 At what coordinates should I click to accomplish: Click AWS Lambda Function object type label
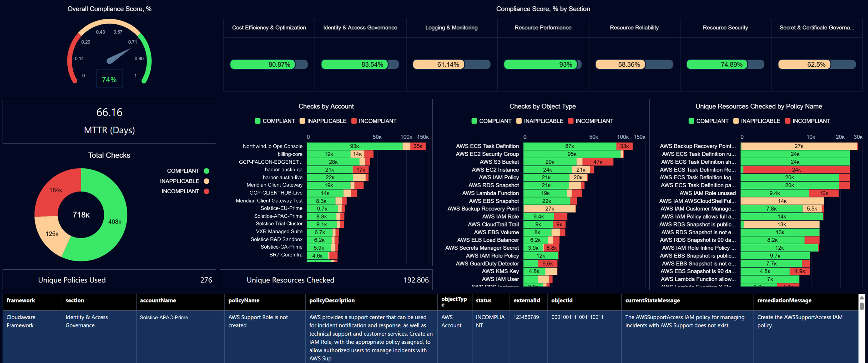coord(490,193)
